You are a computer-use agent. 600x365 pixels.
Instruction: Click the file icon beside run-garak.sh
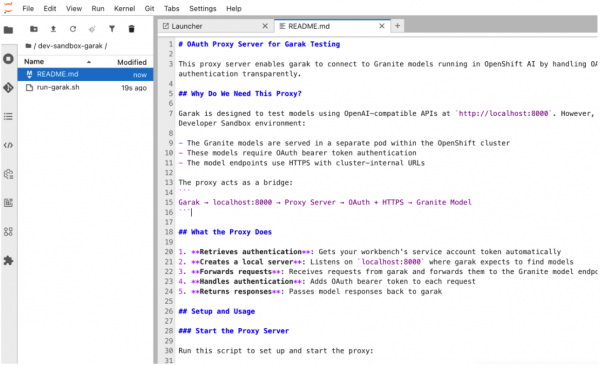[29, 88]
